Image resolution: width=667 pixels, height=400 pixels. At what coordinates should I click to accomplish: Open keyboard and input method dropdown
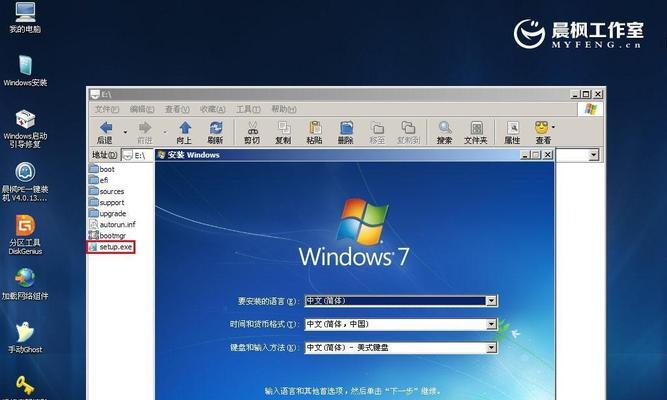tap(491, 348)
